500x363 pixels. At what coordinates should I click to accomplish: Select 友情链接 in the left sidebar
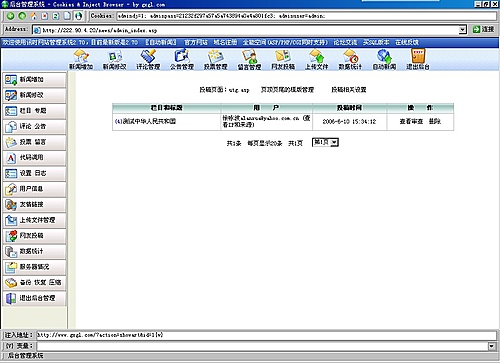(35, 204)
